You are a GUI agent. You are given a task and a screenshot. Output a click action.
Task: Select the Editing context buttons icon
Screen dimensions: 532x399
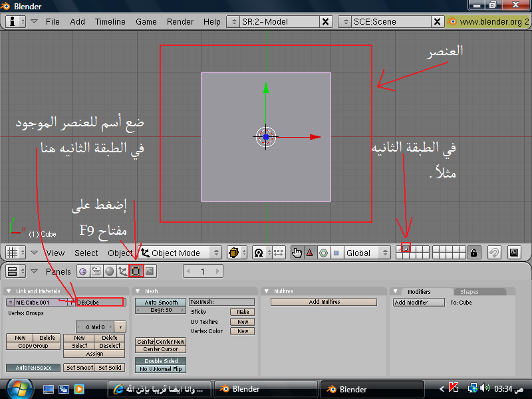coord(136,271)
